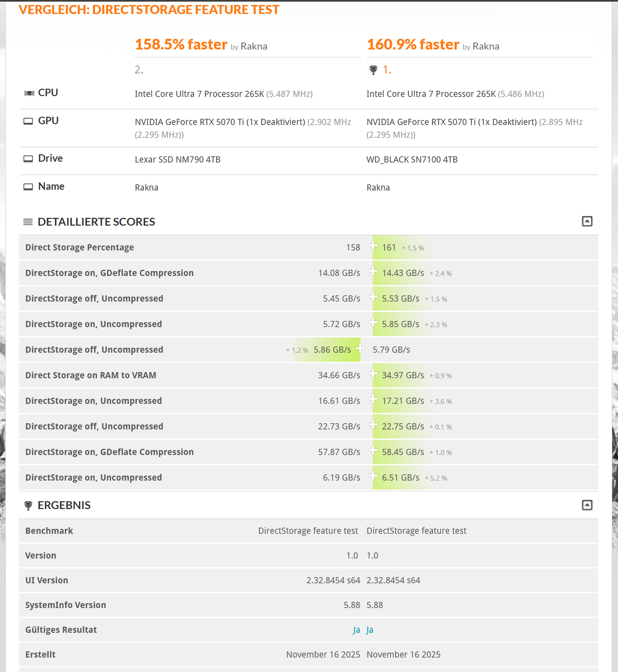
Task: Click the 34.66 GB/s value
Action: click(339, 375)
